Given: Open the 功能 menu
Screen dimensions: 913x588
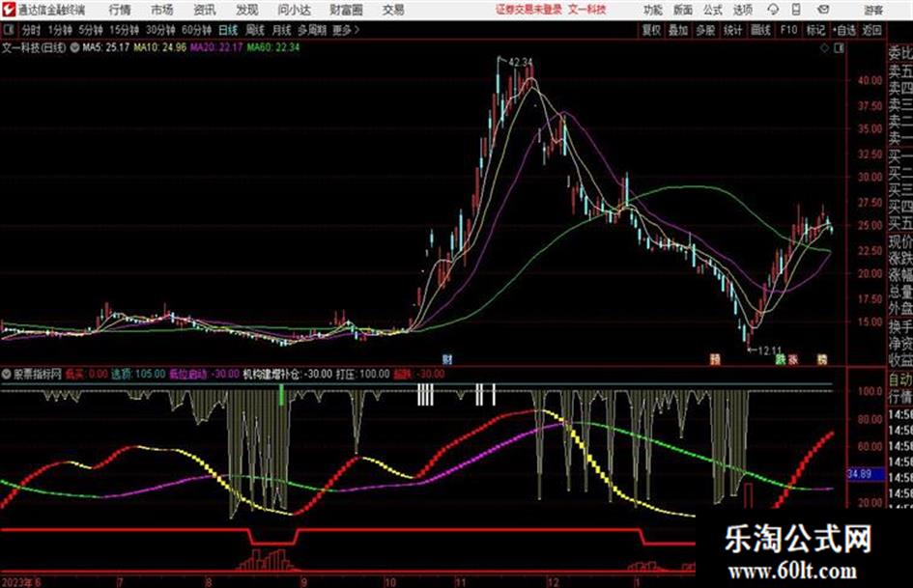Looking at the screenshot, I should pyautogui.click(x=653, y=10).
